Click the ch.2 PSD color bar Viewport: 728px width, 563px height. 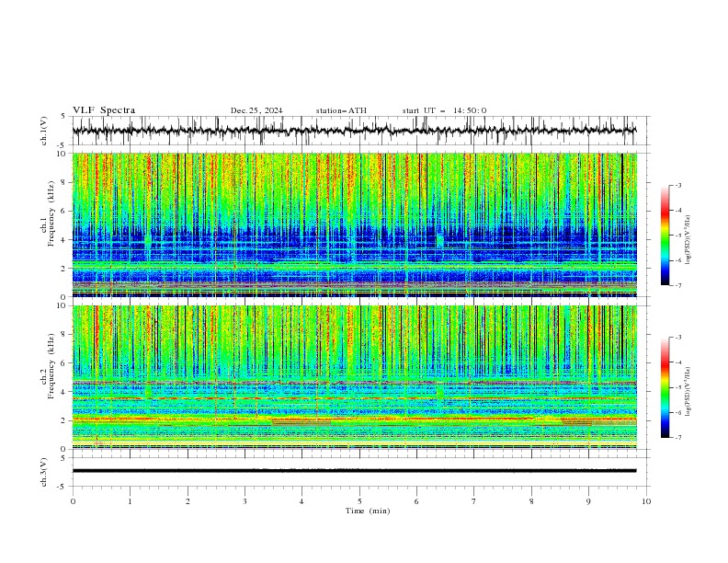point(665,387)
